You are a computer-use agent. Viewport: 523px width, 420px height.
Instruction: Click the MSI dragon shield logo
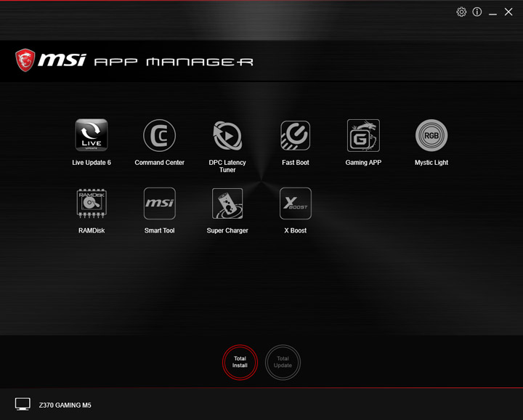pyautogui.click(x=25, y=60)
